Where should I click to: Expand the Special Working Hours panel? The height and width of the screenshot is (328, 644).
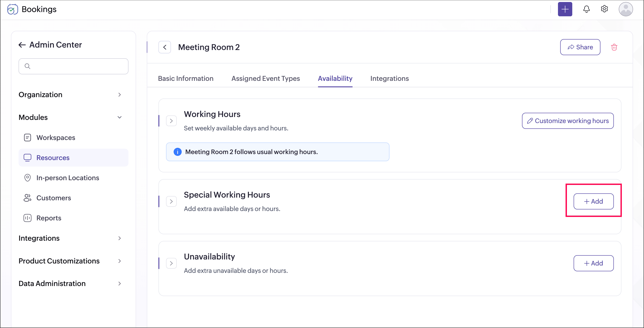(x=171, y=202)
